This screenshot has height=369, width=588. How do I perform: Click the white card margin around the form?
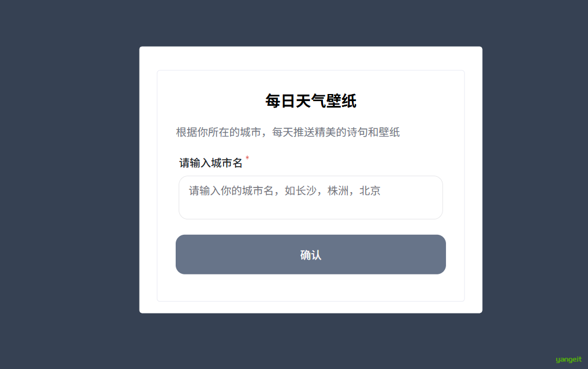coord(148,180)
